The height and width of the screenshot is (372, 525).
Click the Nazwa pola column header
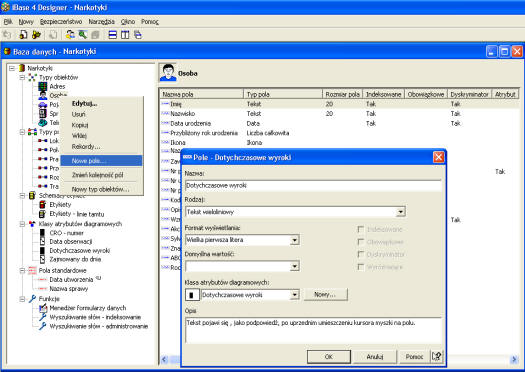pyautogui.click(x=202, y=94)
